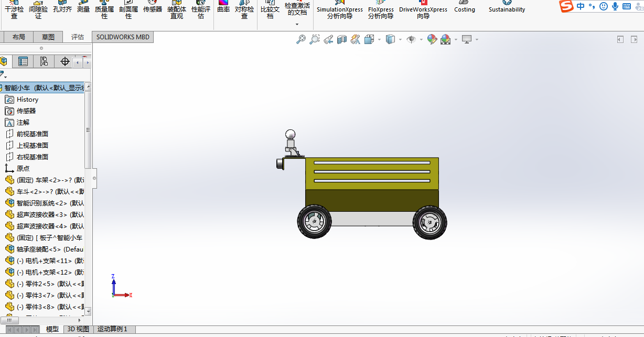Toggle the Sogou Chinese input mode
Screen dimensions: 644x337
click(x=581, y=6)
